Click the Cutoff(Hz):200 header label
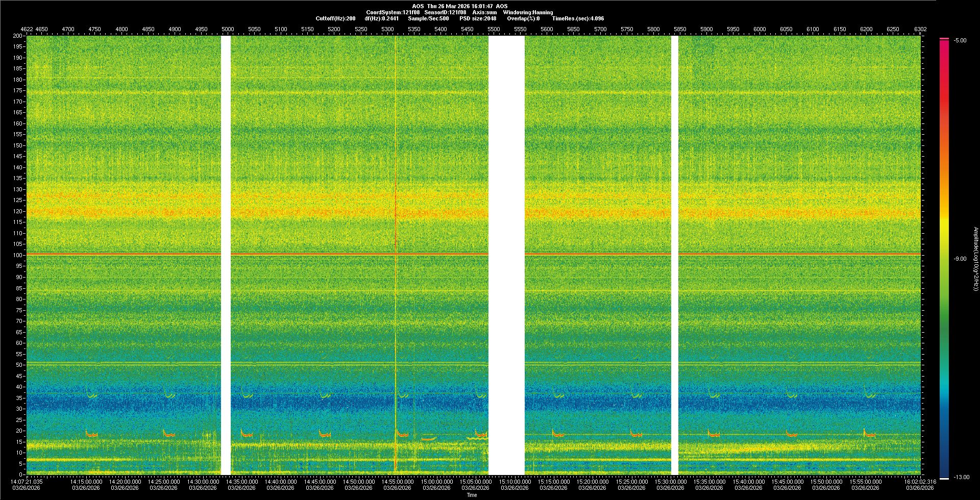Image resolution: width=980 pixels, height=500 pixels. [x=335, y=18]
